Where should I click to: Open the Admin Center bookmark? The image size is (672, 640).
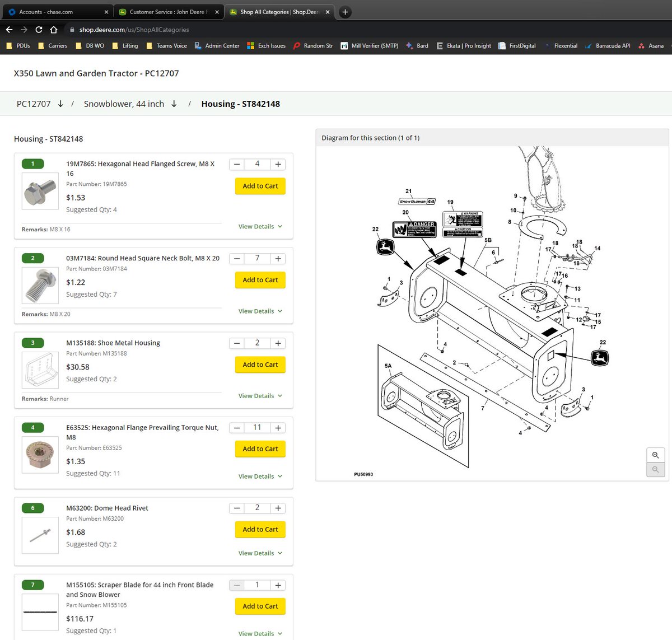tap(217, 46)
